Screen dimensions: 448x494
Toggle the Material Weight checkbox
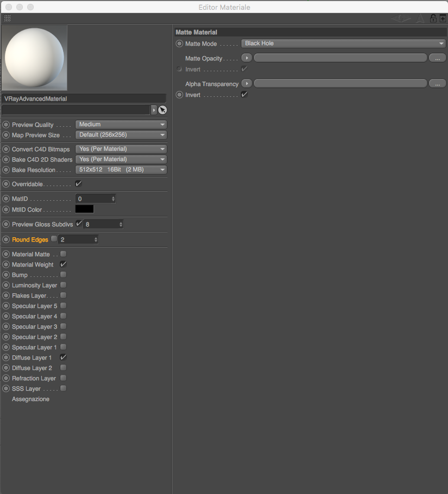63,264
